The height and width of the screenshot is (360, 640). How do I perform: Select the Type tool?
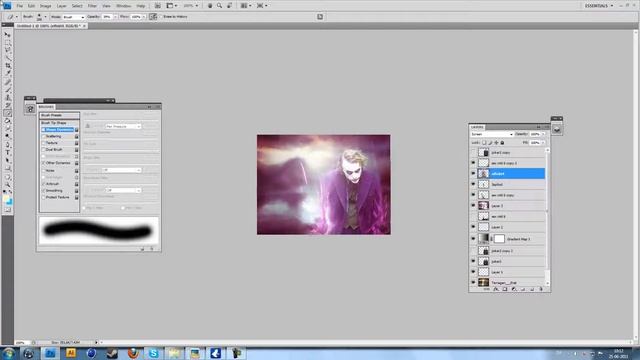tap(8, 153)
